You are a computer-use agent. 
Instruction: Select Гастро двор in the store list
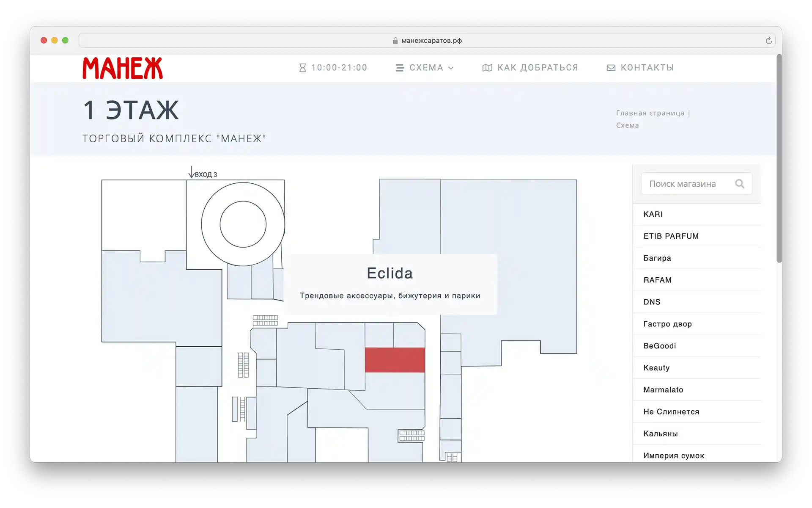697,324
